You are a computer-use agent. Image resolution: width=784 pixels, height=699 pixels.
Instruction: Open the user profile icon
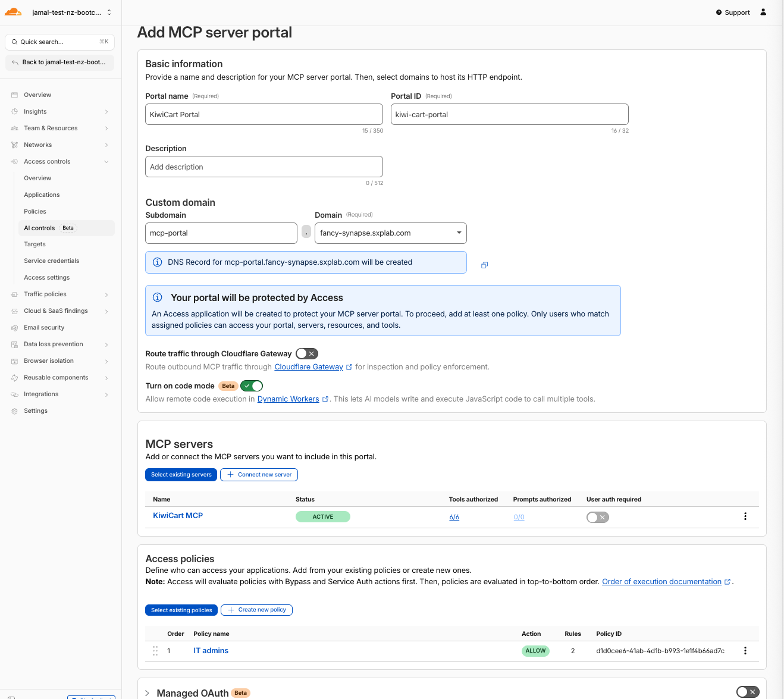pyautogui.click(x=763, y=12)
